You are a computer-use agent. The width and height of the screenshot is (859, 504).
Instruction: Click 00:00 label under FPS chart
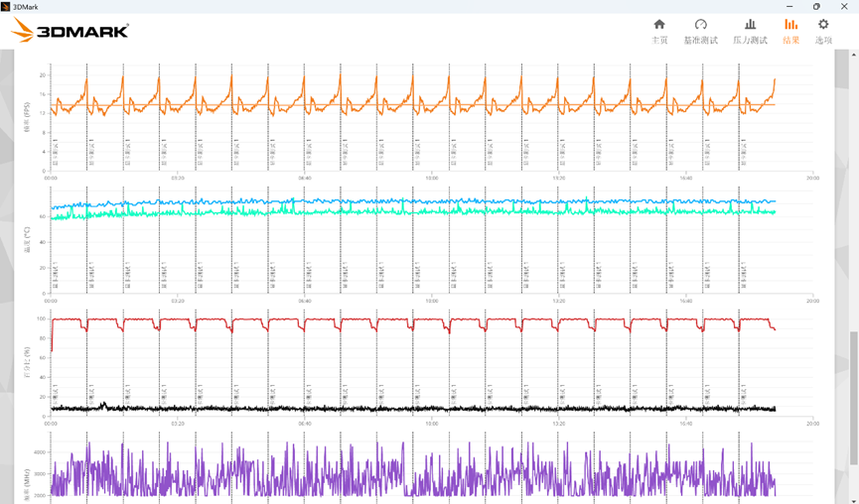click(52, 179)
